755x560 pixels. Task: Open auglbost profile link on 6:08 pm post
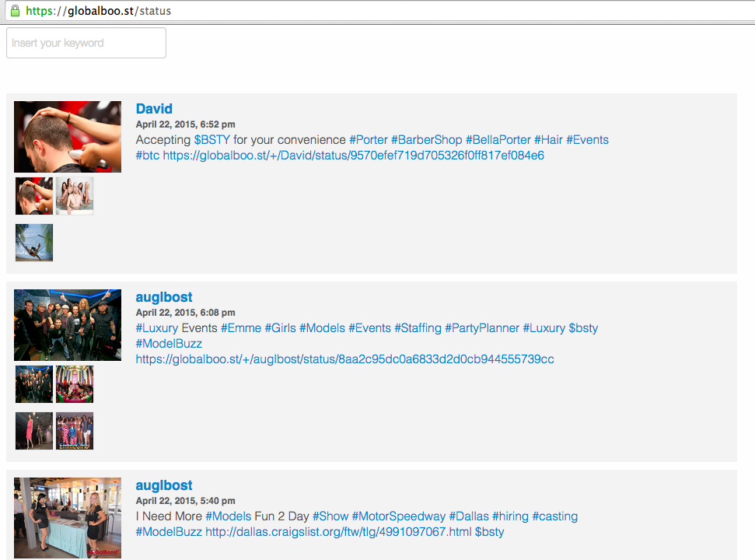point(164,297)
